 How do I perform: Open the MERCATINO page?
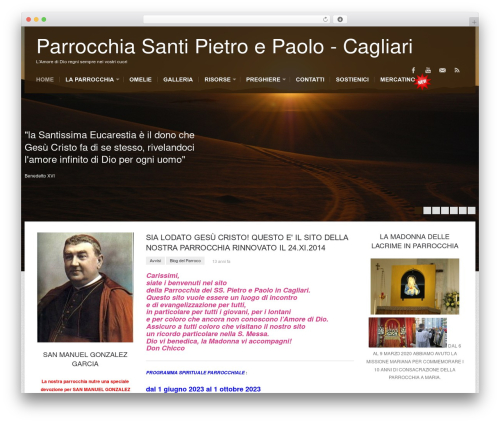[x=397, y=80]
